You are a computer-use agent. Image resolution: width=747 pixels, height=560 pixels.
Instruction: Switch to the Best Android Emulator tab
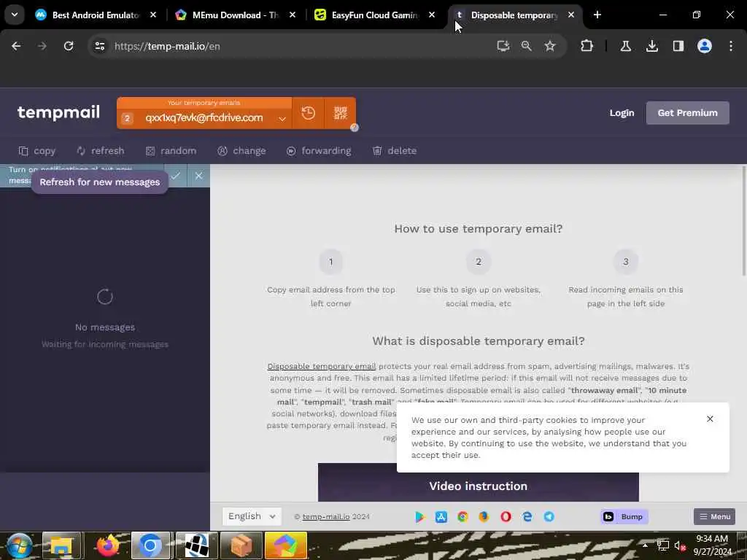click(96, 15)
